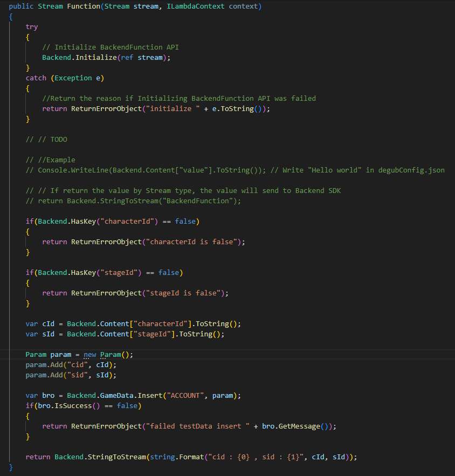Click comment '// Initialize BackendFunction API'
The image size is (455, 476).
111,47
